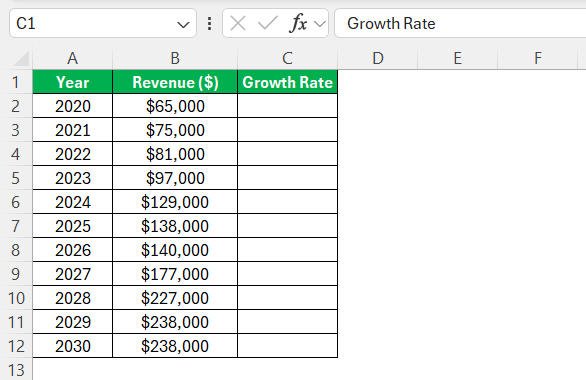Screen dimensions: 586x380
Task: Select row 1 header
Action: [x=16, y=82]
